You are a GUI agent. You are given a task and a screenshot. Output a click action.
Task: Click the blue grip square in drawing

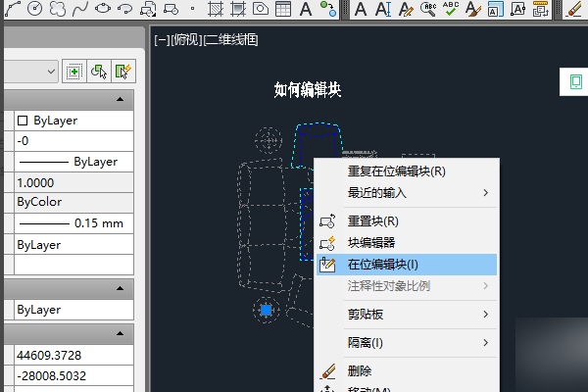(x=266, y=311)
